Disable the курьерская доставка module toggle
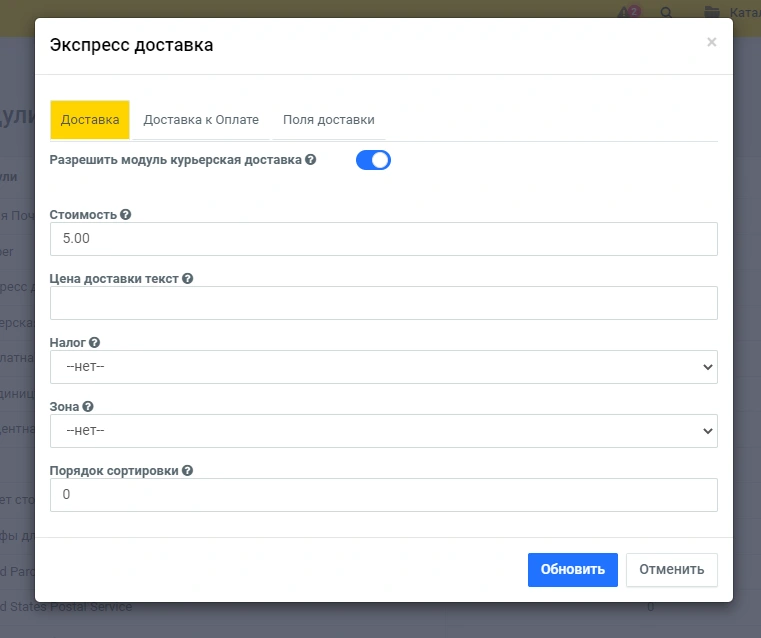The height and width of the screenshot is (638, 761). [373, 160]
